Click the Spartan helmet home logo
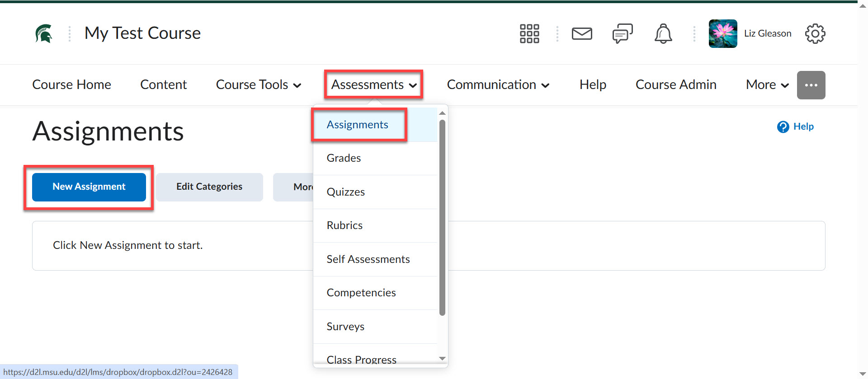The height and width of the screenshot is (379, 868). click(44, 33)
